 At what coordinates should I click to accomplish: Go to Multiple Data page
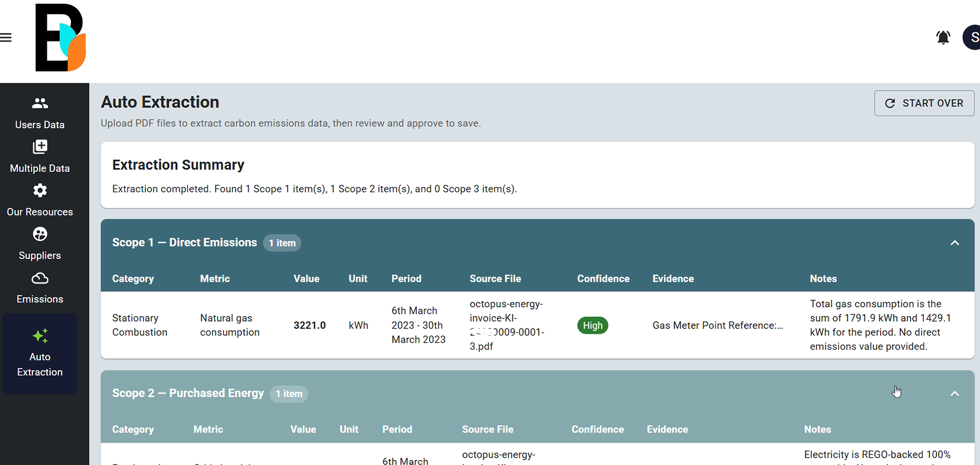[40, 168]
